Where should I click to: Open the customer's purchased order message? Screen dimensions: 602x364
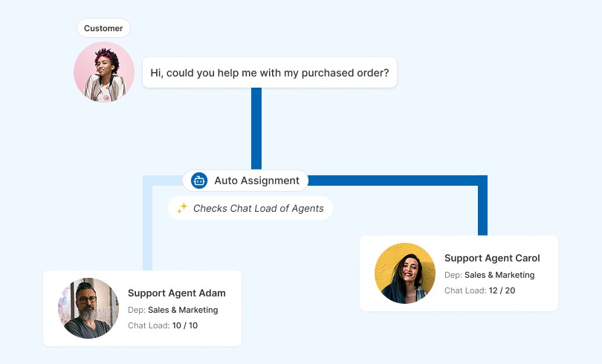click(270, 73)
